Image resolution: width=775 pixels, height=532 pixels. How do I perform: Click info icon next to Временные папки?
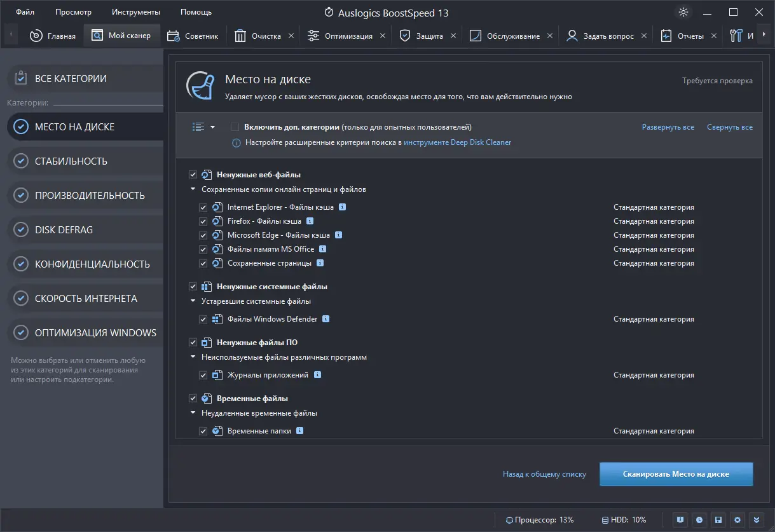[x=300, y=431]
